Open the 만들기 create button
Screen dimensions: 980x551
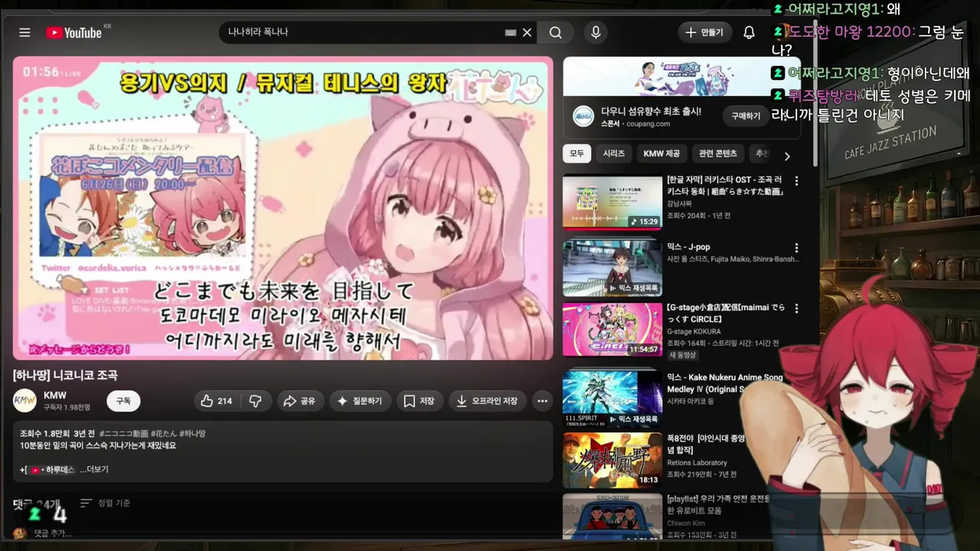704,32
